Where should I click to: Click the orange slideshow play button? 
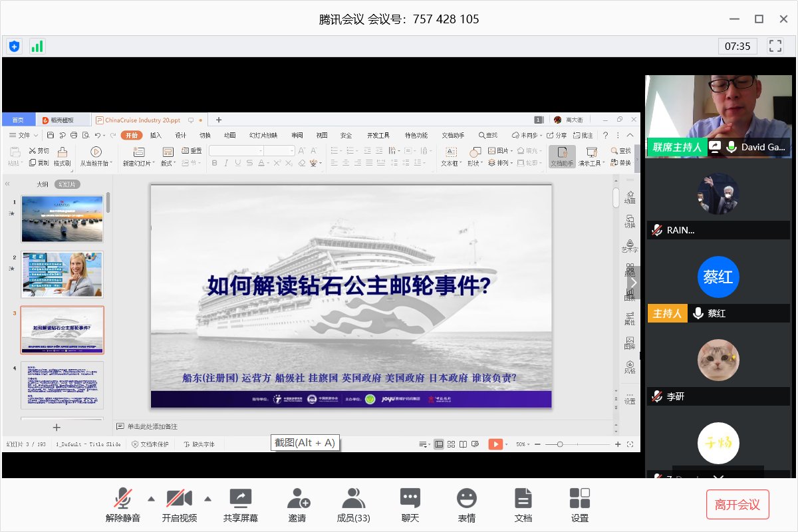[x=495, y=444]
